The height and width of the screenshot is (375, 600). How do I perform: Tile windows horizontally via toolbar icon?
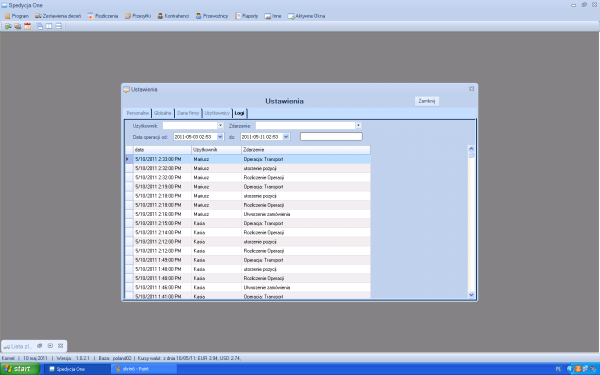59,26
